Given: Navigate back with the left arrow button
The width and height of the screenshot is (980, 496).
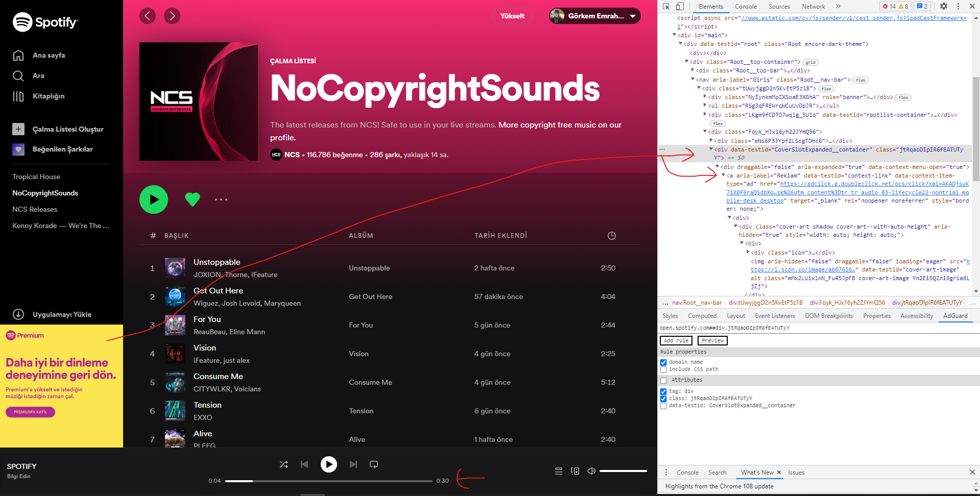Looking at the screenshot, I should tap(148, 16).
